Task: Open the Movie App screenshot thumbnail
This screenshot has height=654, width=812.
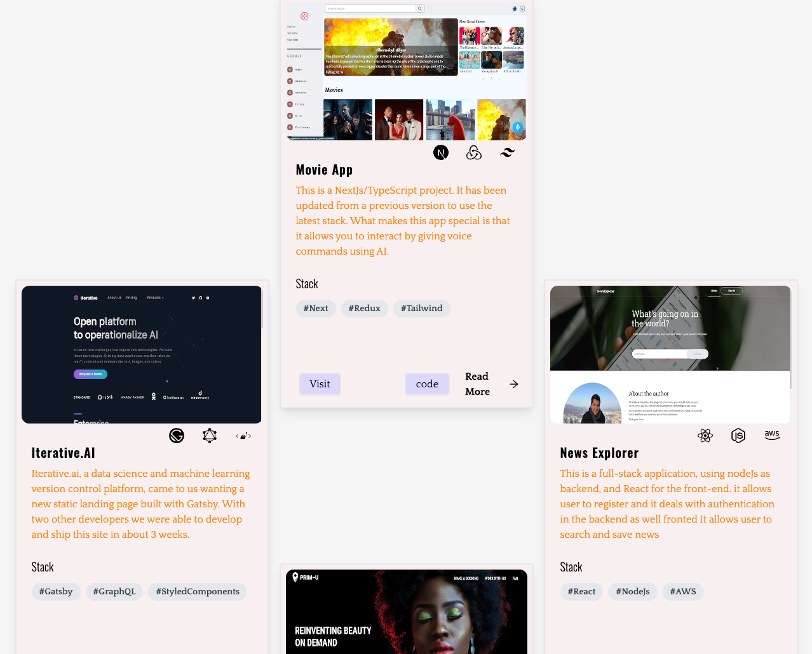Action: [x=407, y=71]
